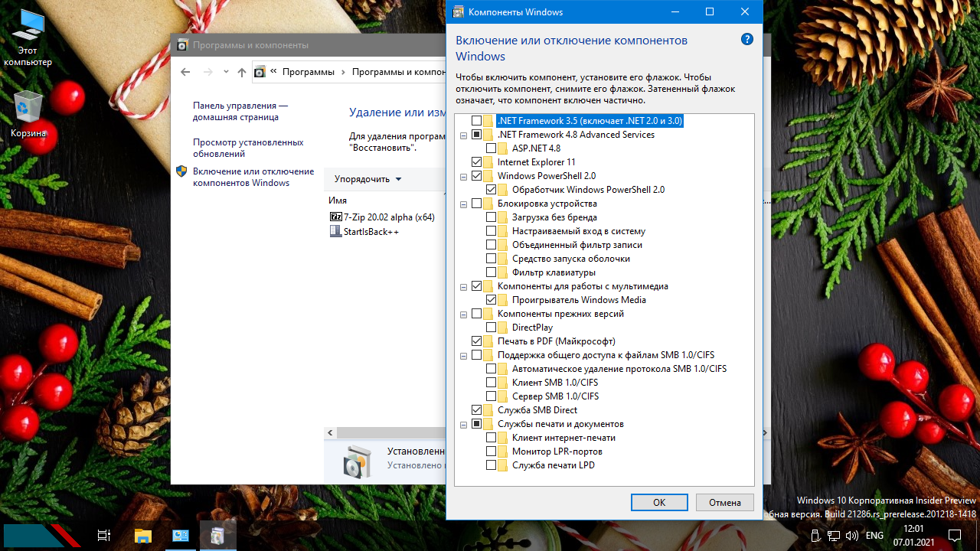Click the volume speaker tray icon
The height and width of the screenshot is (551, 980).
tap(852, 535)
